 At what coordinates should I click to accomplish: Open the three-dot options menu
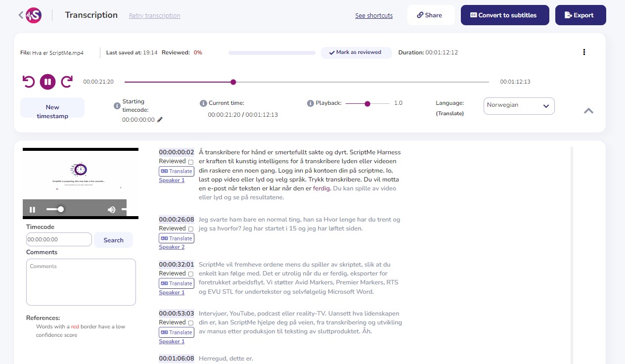[x=584, y=52]
